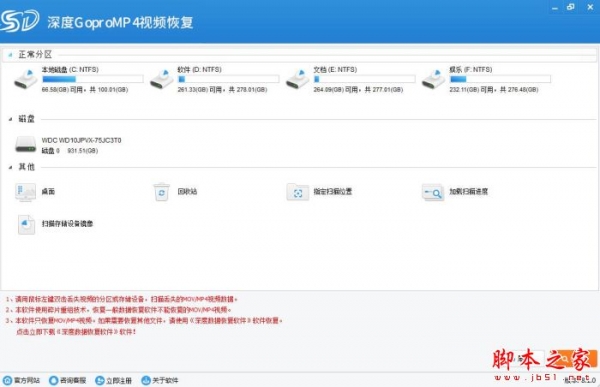Click the 指定扫描位置 label
The image size is (600, 387).
point(333,191)
